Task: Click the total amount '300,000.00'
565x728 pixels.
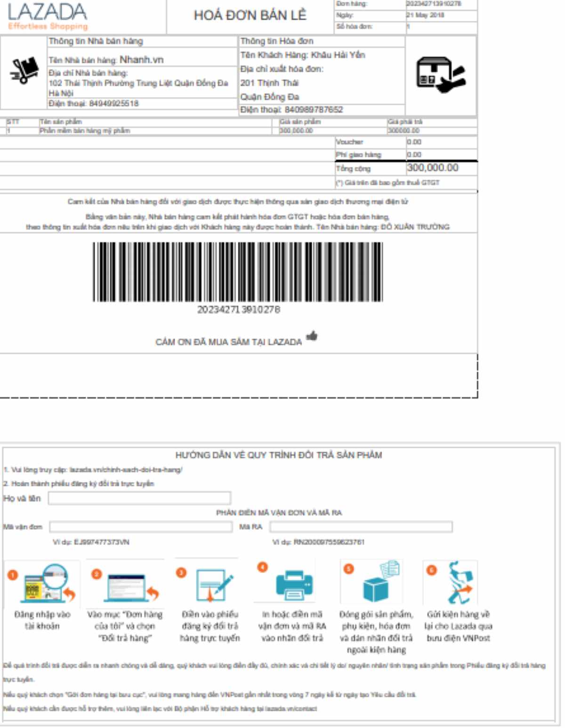Action: pyautogui.click(x=433, y=168)
